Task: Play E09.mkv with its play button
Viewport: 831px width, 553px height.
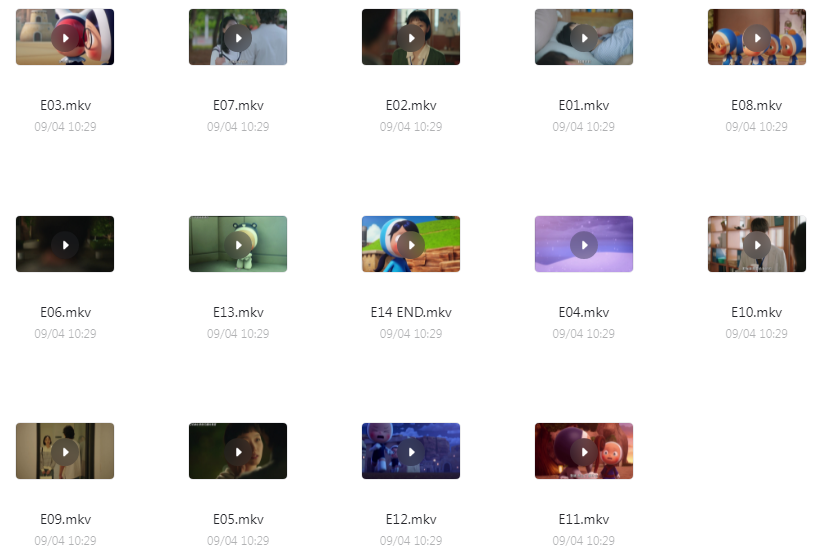Action: tap(65, 452)
